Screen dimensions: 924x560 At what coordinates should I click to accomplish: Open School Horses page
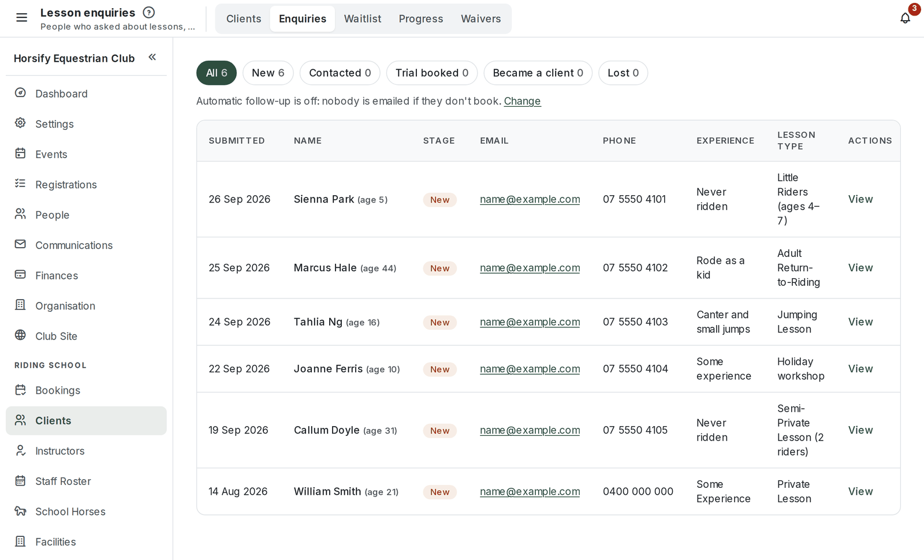click(86, 512)
